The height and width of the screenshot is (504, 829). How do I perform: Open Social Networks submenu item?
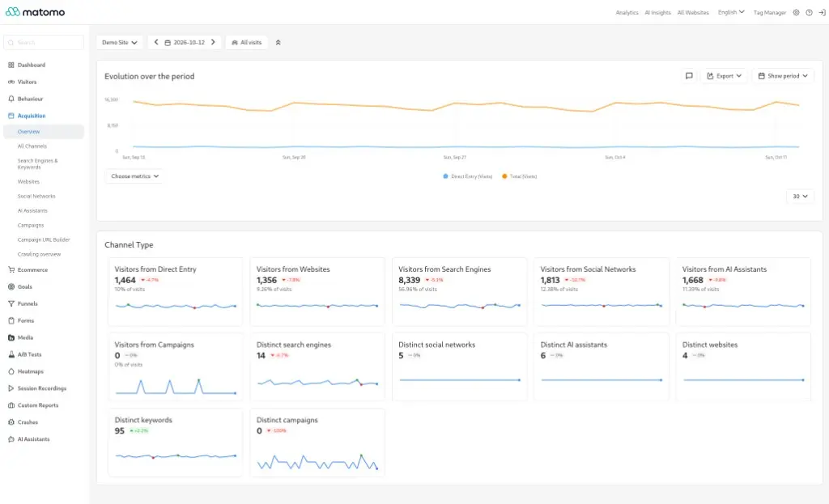point(36,197)
